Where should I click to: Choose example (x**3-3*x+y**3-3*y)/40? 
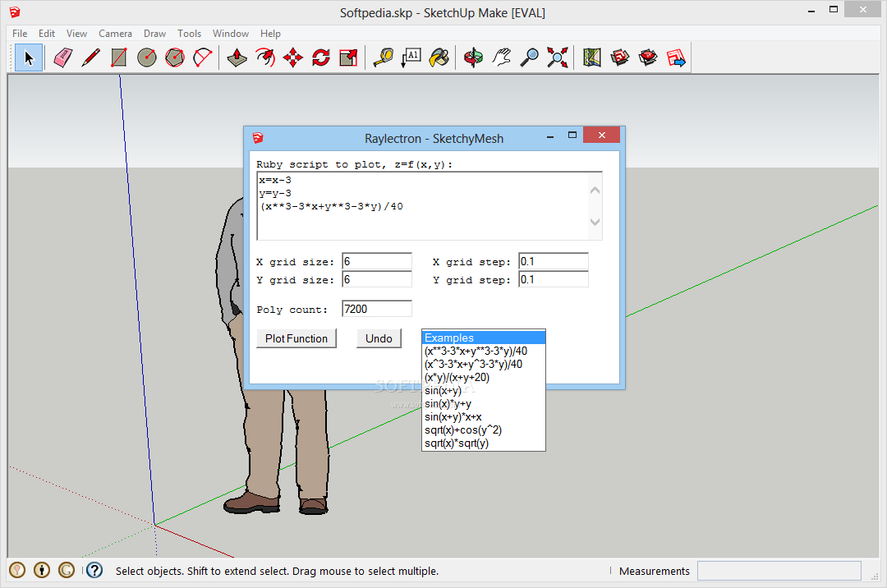point(484,351)
